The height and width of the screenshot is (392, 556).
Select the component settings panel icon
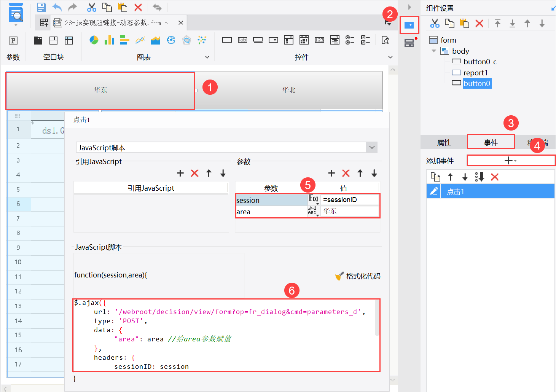click(409, 25)
